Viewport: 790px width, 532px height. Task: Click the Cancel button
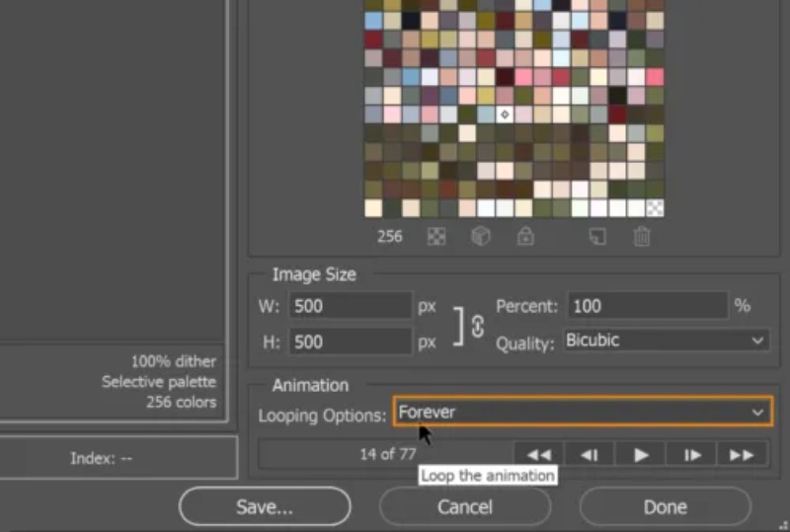coord(464,506)
